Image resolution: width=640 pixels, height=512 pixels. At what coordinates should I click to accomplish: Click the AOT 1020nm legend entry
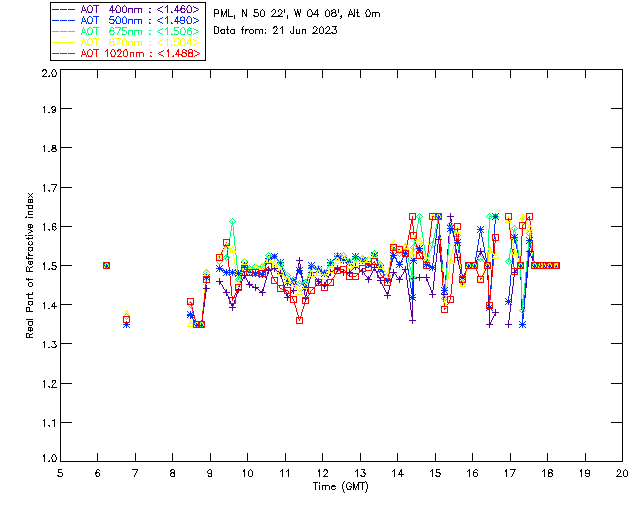pyautogui.click(x=127, y=53)
